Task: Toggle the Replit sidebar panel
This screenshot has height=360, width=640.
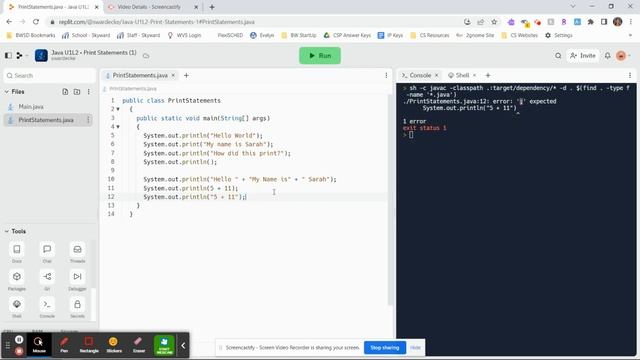Action: (8, 56)
